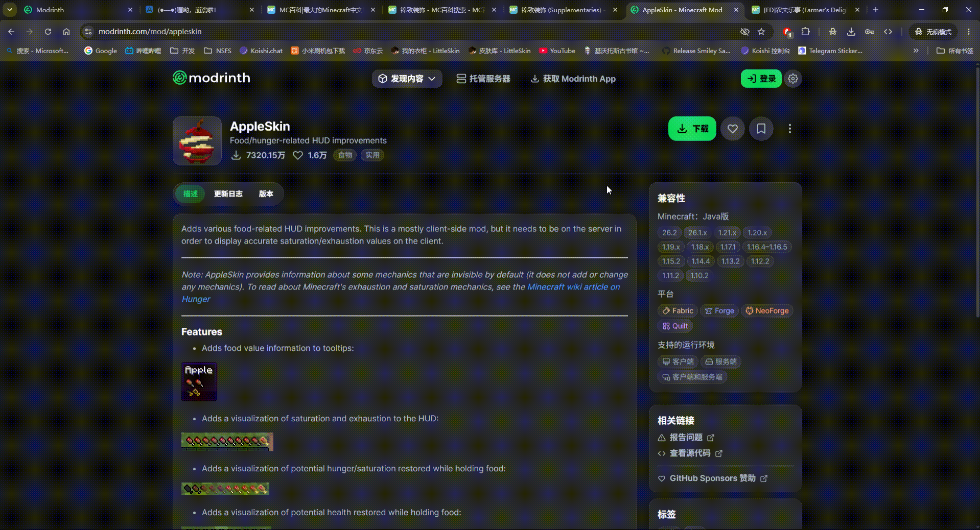Star this page as a bookmark
This screenshot has height=530, width=980.
pyautogui.click(x=761, y=32)
